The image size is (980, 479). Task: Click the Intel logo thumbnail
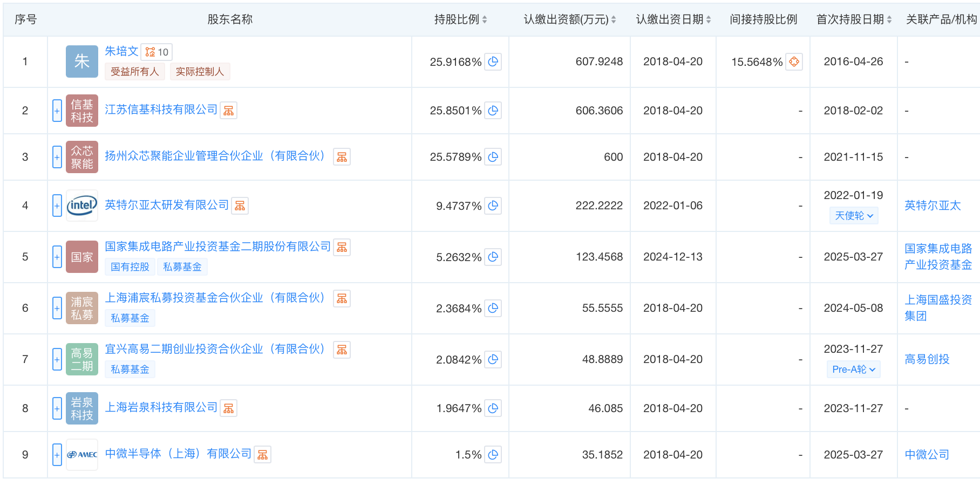pyautogui.click(x=82, y=206)
